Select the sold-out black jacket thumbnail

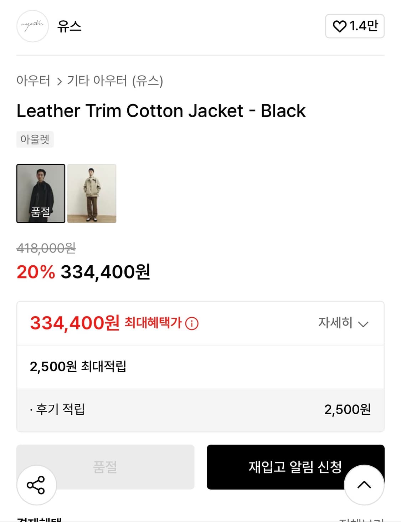coord(41,193)
